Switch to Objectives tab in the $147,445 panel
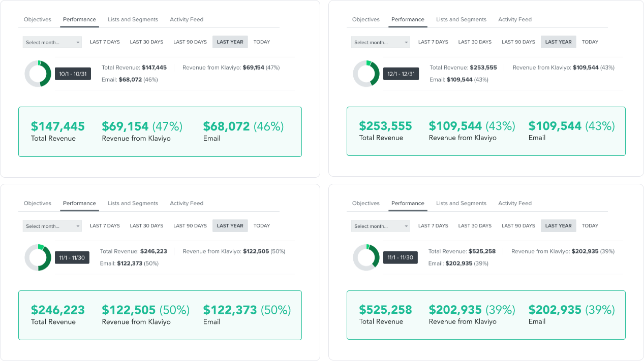This screenshot has height=361, width=644. click(x=38, y=19)
